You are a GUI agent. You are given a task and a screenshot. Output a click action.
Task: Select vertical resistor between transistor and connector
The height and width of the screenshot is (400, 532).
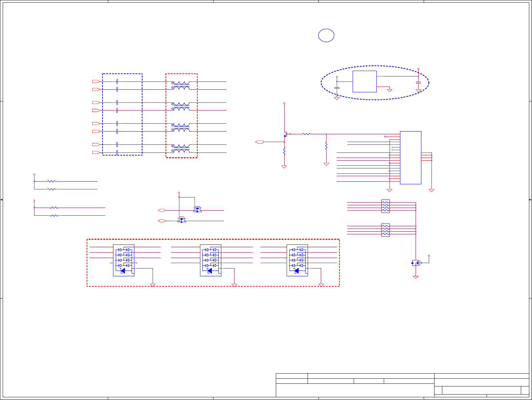click(326, 146)
